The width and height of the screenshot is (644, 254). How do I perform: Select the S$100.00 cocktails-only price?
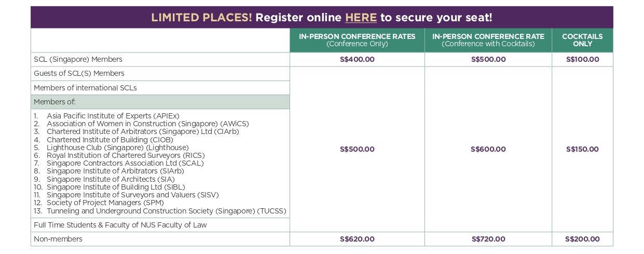pyautogui.click(x=582, y=59)
